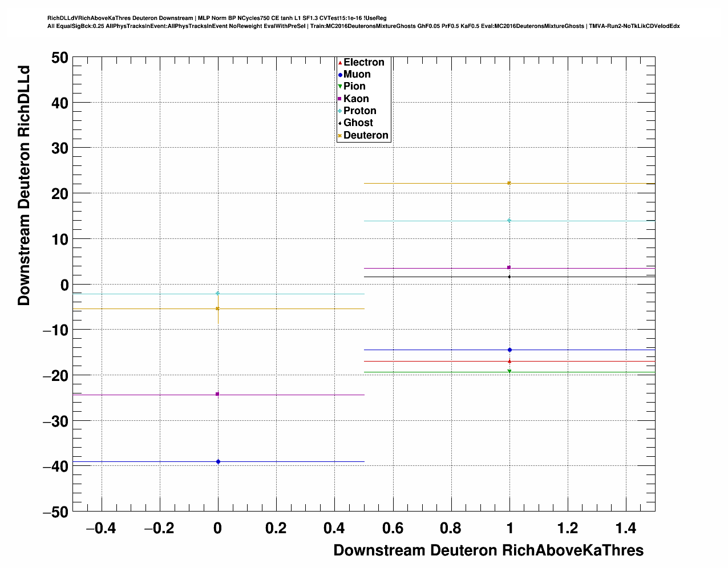This screenshot has width=728, height=568.
Task: Select the Deuteron data point near 22
Action: coord(509,183)
